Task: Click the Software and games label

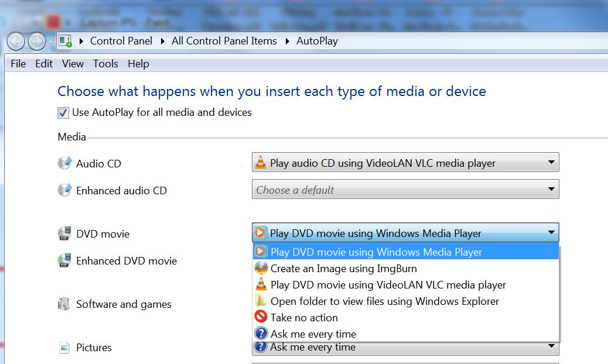Action: click(x=124, y=304)
